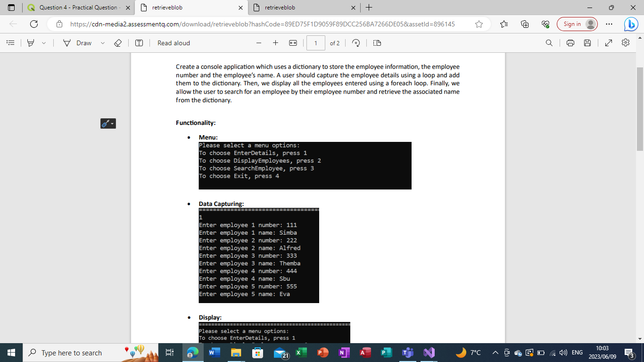Open the Settings and more browser menu

pyautogui.click(x=609, y=24)
